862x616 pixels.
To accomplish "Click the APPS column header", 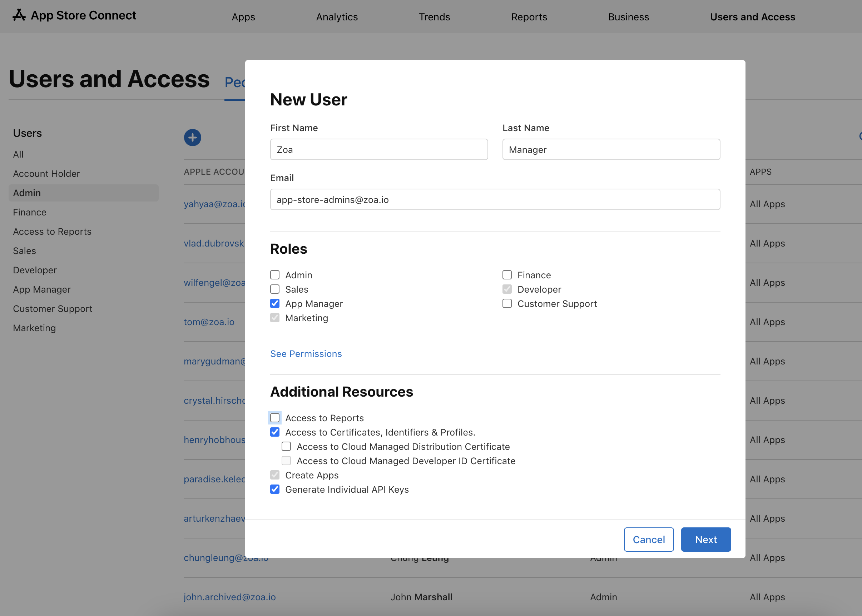I will tap(761, 172).
